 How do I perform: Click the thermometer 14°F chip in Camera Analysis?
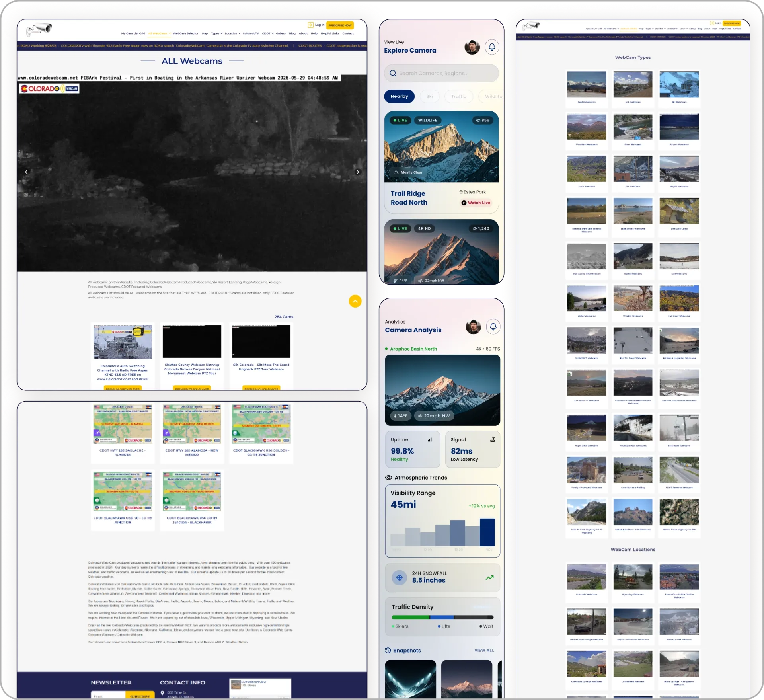(400, 416)
